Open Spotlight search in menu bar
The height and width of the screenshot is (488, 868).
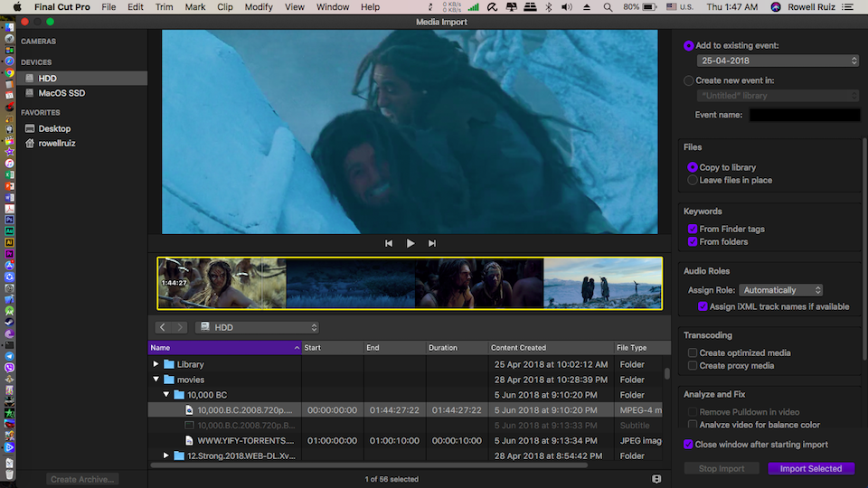point(608,7)
